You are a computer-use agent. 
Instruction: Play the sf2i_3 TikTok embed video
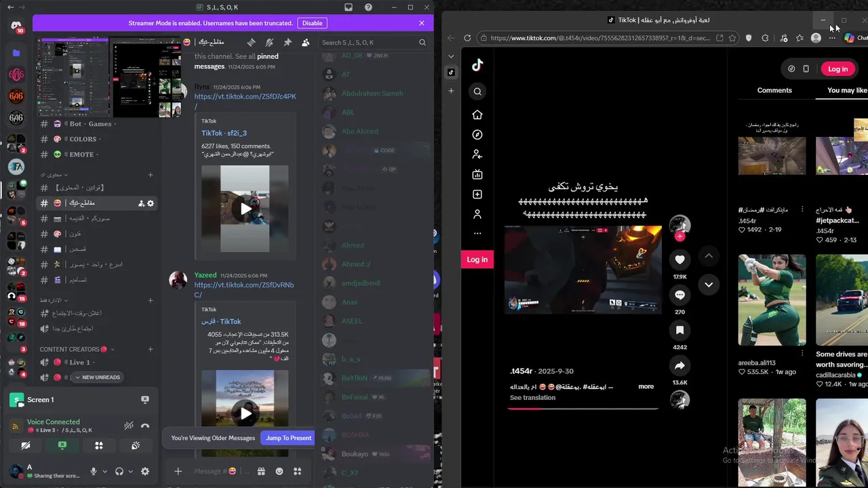click(245, 209)
